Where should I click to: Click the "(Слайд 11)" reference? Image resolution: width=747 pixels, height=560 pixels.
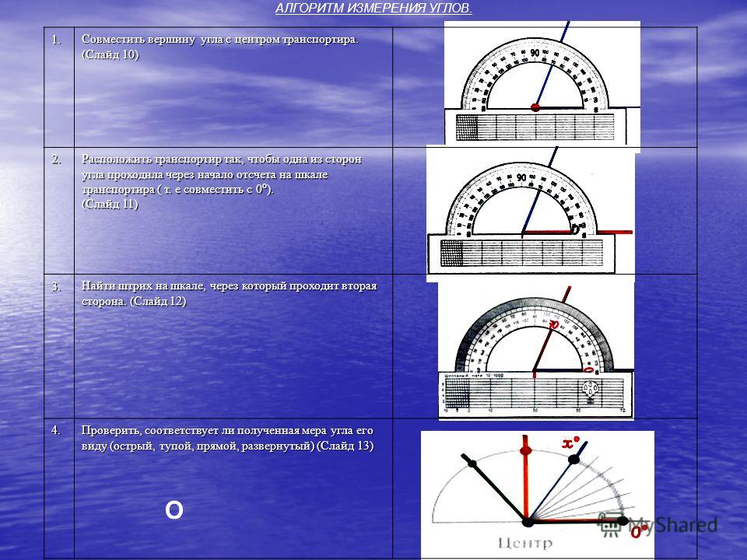point(110,205)
